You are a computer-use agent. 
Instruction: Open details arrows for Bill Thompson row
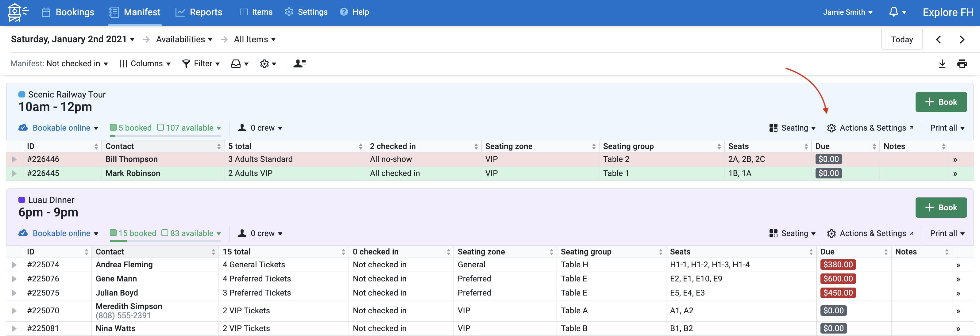(955, 160)
